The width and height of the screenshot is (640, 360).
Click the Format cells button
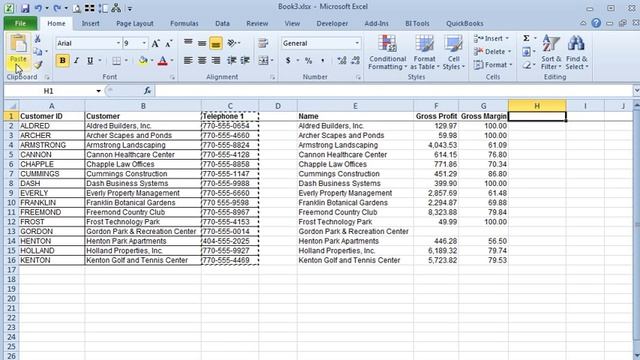click(x=493, y=65)
